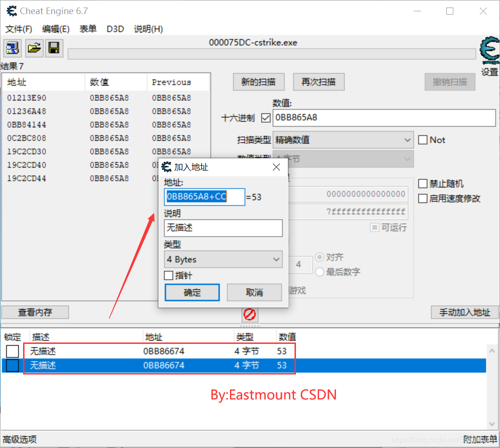Open the 编辑(E) menu

click(x=56, y=29)
